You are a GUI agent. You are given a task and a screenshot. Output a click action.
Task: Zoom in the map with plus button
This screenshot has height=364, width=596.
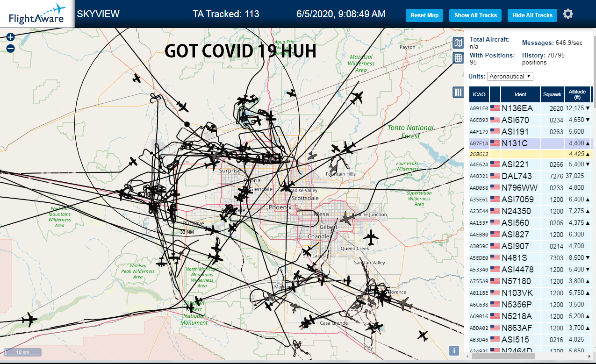pos(10,37)
